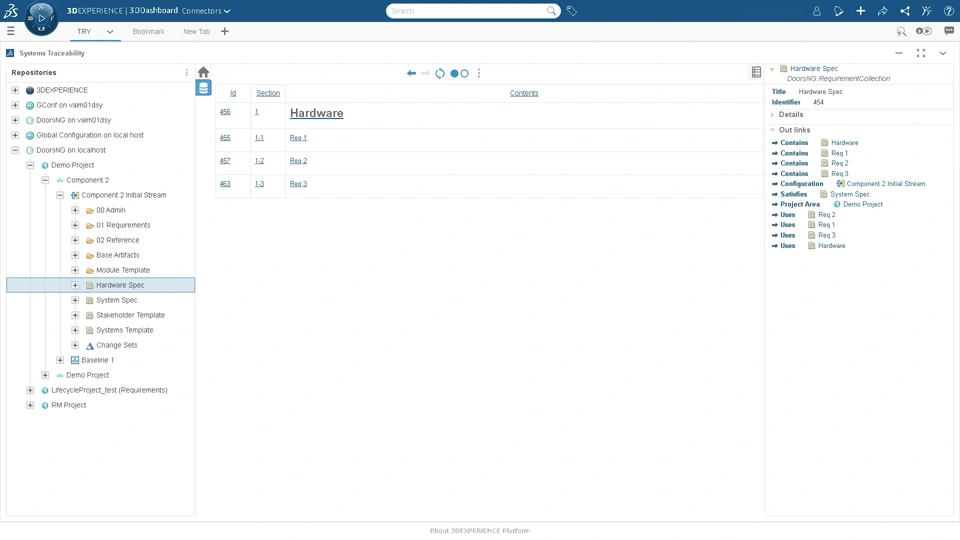Viewport: 960px width, 540px height.
Task: Expand the 01 Requirements folder
Action: pos(75,225)
